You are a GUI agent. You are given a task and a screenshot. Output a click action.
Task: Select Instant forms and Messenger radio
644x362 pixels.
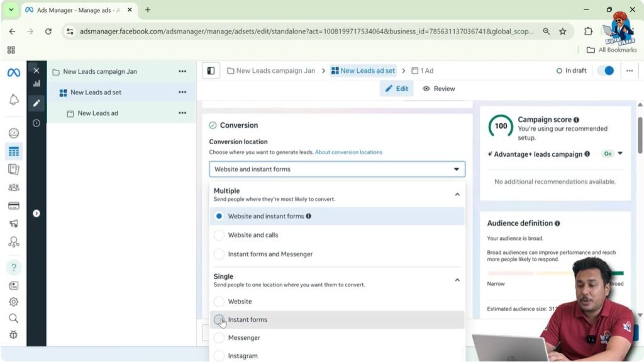click(x=219, y=254)
